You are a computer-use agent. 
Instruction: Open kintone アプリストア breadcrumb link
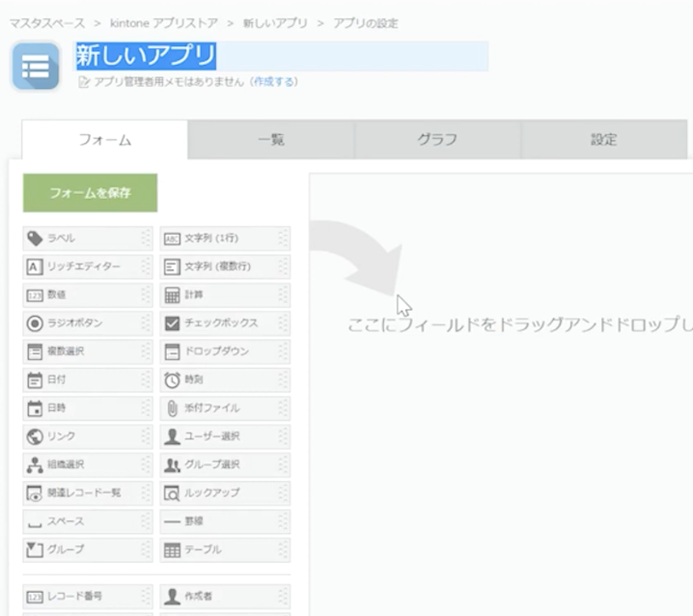click(164, 23)
